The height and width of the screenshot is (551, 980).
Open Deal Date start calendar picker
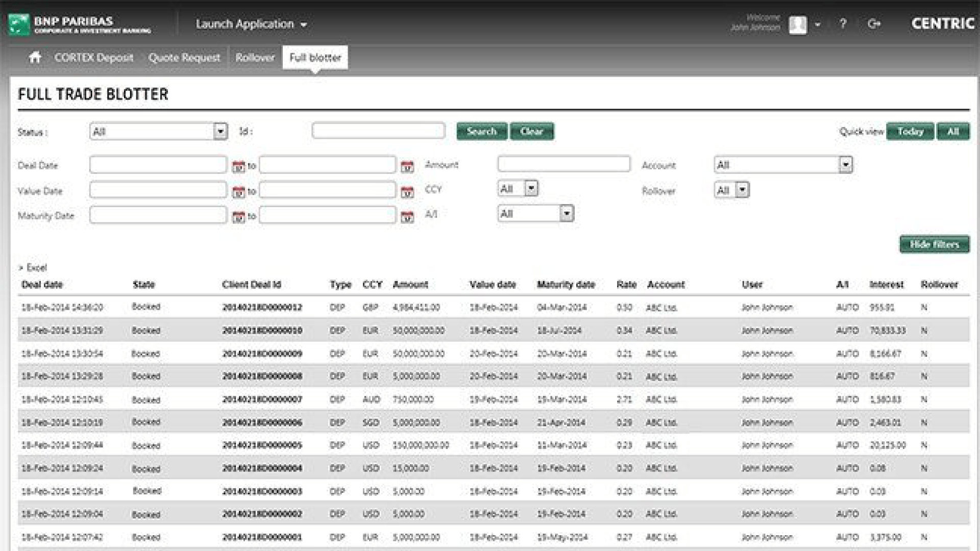[x=238, y=166]
